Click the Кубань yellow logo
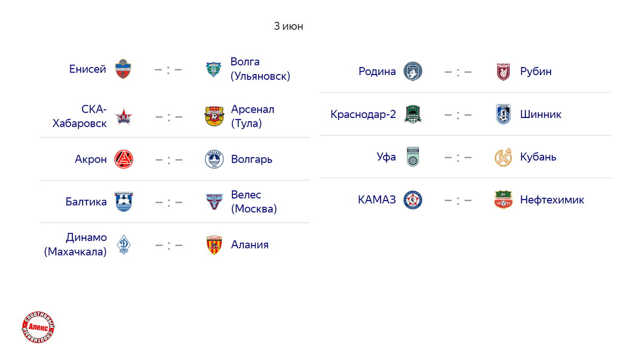The image size is (644, 362). 503,157
